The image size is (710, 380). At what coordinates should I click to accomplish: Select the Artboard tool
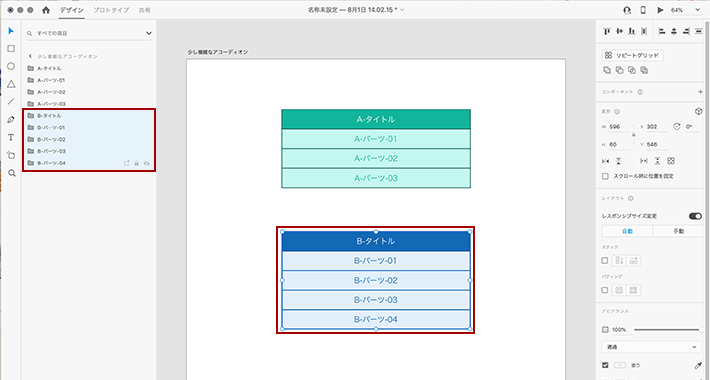pos(11,155)
